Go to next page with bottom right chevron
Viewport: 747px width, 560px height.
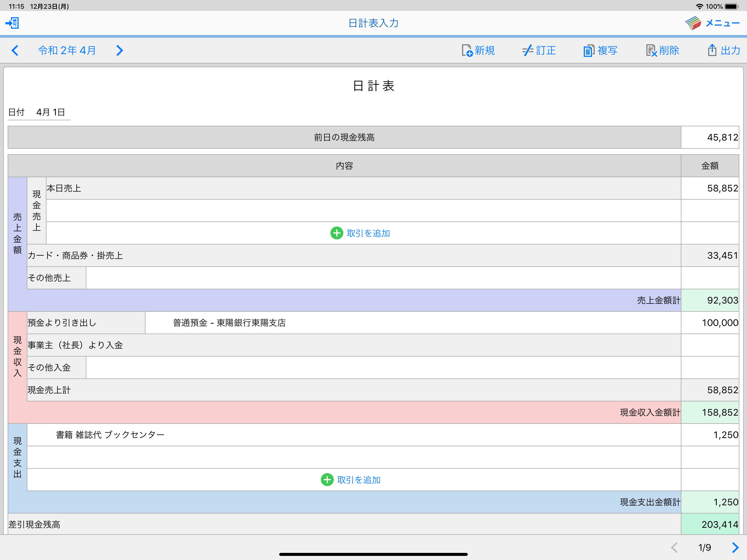(x=735, y=547)
